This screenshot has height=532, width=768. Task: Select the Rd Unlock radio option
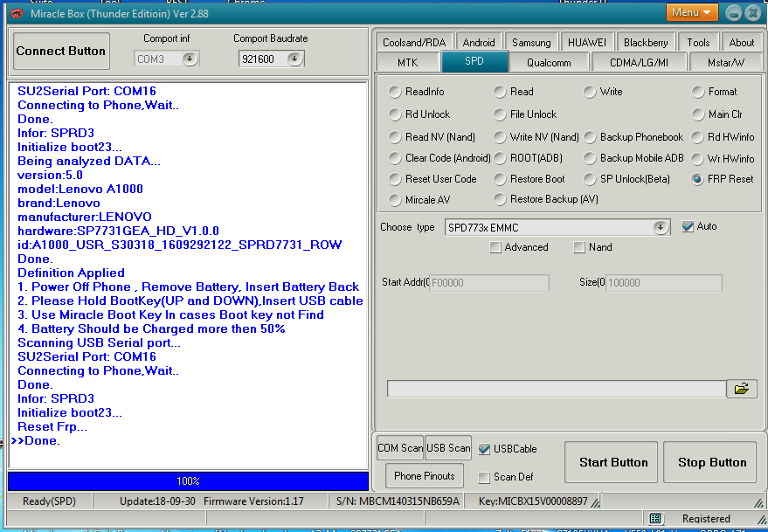tap(394, 114)
